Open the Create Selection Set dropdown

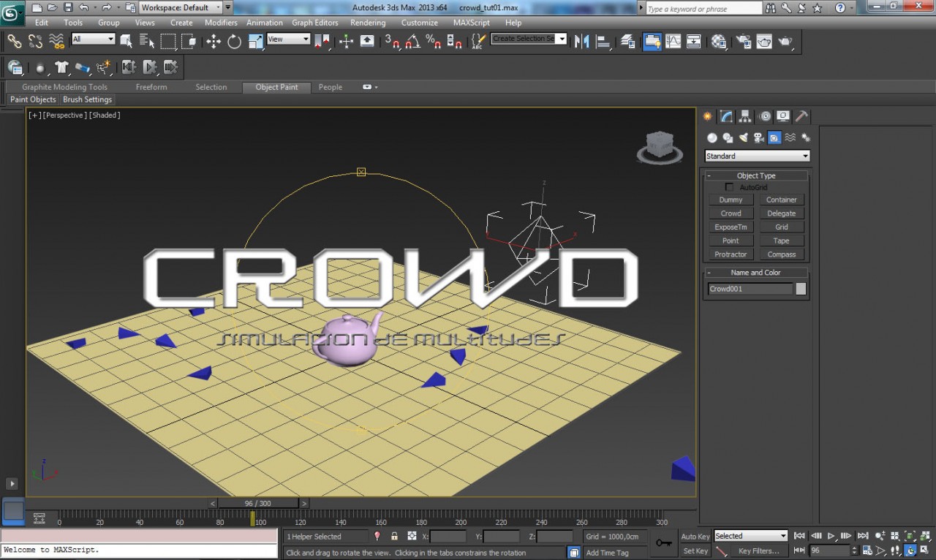(529, 39)
